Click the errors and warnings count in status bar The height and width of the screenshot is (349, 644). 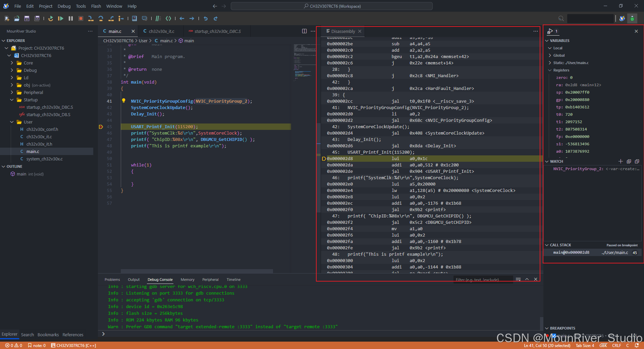click(x=14, y=345)
